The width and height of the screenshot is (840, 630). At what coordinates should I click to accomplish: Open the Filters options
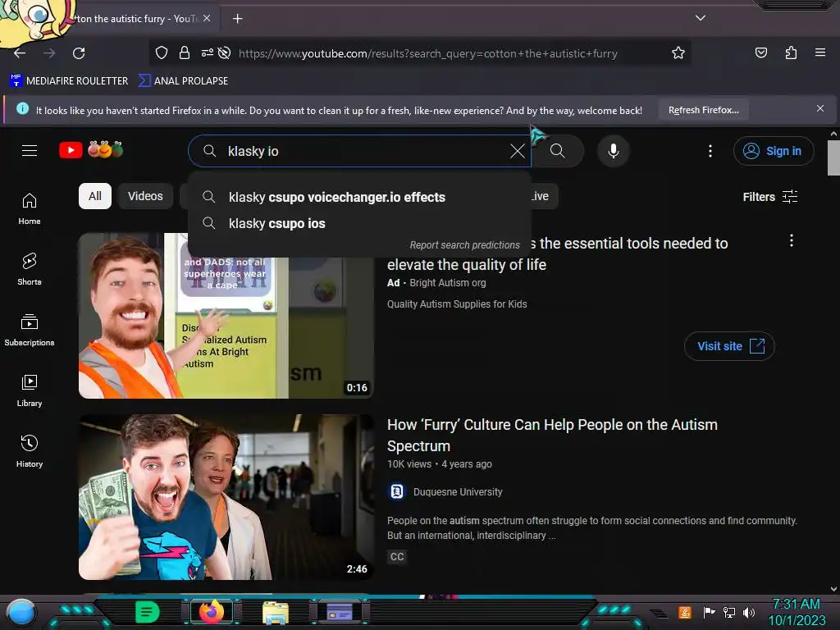coord(769,197)
